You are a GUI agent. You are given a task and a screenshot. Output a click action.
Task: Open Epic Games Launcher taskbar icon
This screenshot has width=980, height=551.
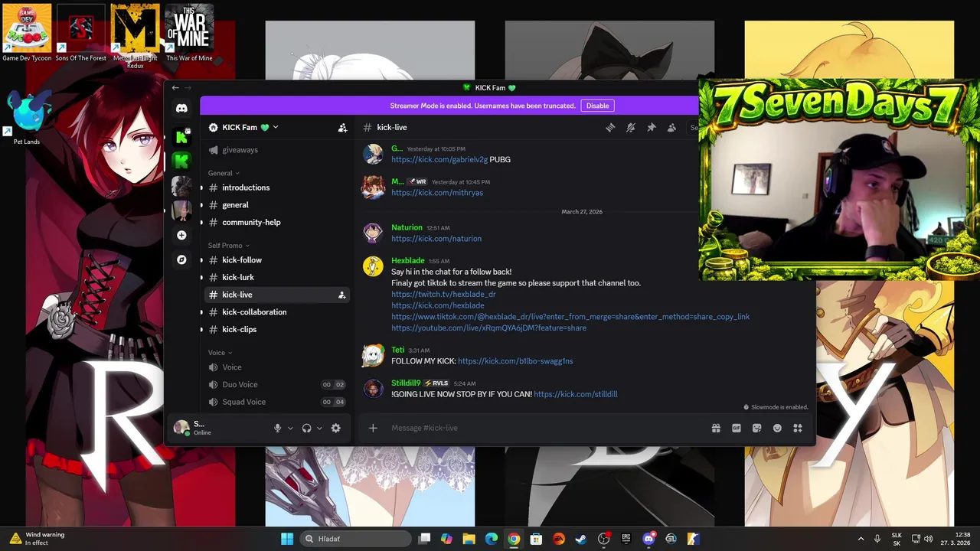point(626,539)
